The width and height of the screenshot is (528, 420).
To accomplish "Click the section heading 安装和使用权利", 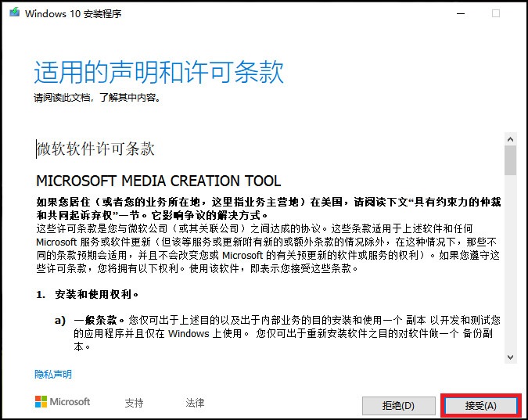I will click(x=97, y=294).
